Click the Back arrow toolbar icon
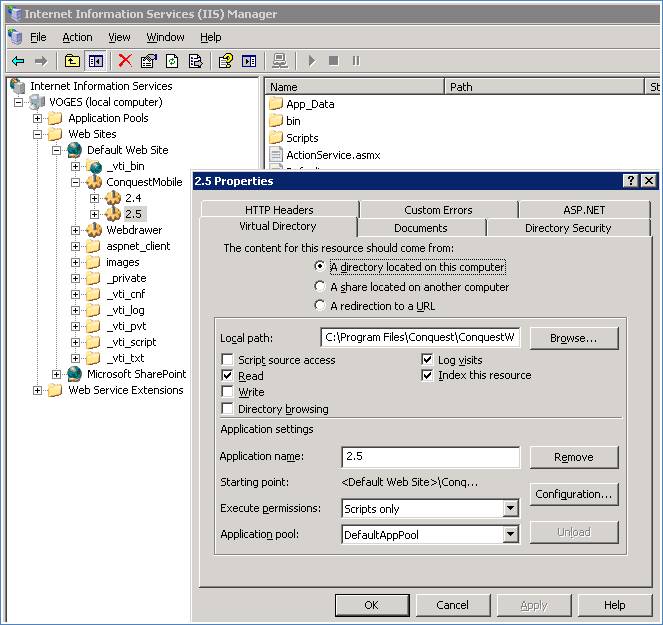 click(18, 61)
